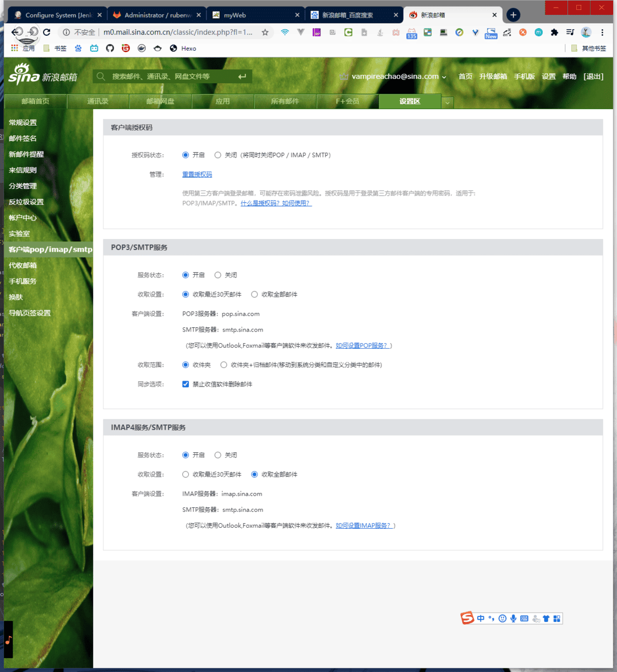Open Sogou skin t-shirt icon
Screen dimensions: 617x672
coord(546,619)
